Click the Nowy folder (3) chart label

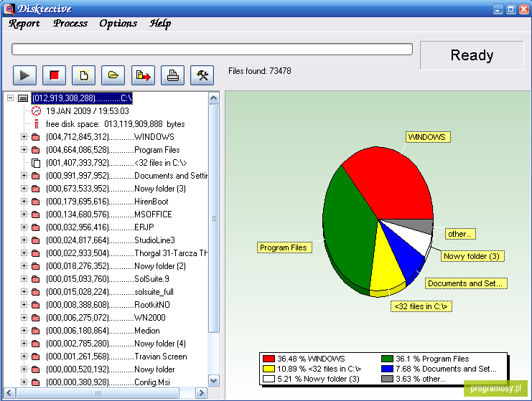pos(472,256)
